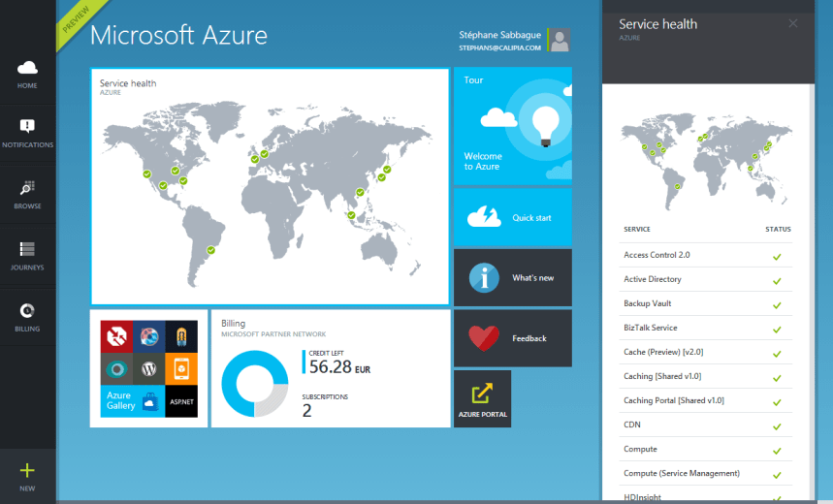Select the Active Directory row
This screenshot has width=833, height=504.
click(x=706, y=279)
